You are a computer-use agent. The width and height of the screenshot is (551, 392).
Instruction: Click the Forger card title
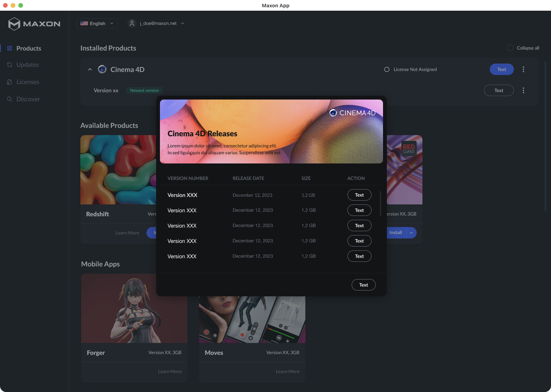(x=96, y=353)
